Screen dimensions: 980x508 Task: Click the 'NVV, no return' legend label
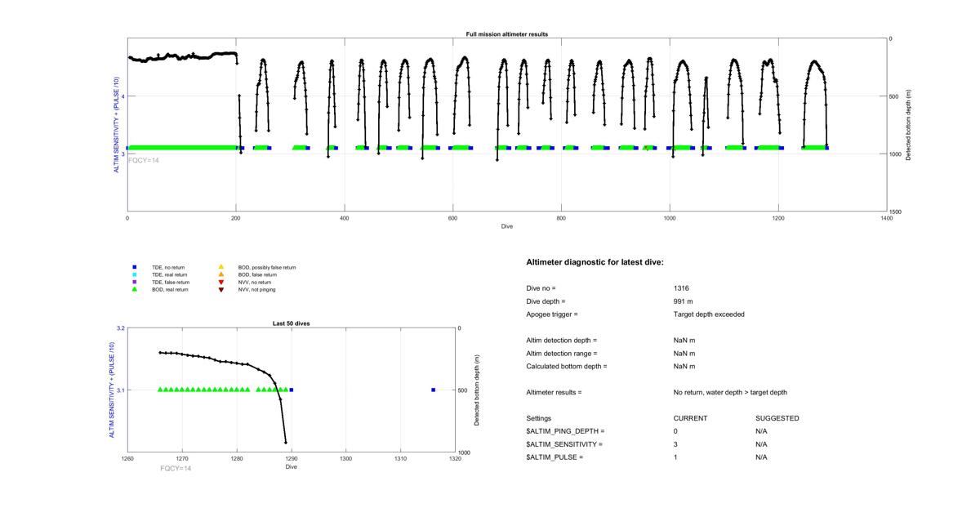tap(255, 282)
